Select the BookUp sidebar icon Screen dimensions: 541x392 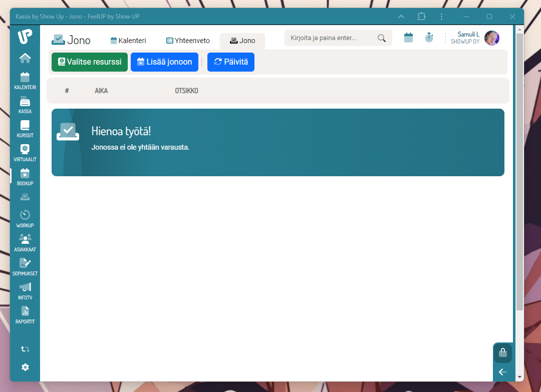coord(25,177)
